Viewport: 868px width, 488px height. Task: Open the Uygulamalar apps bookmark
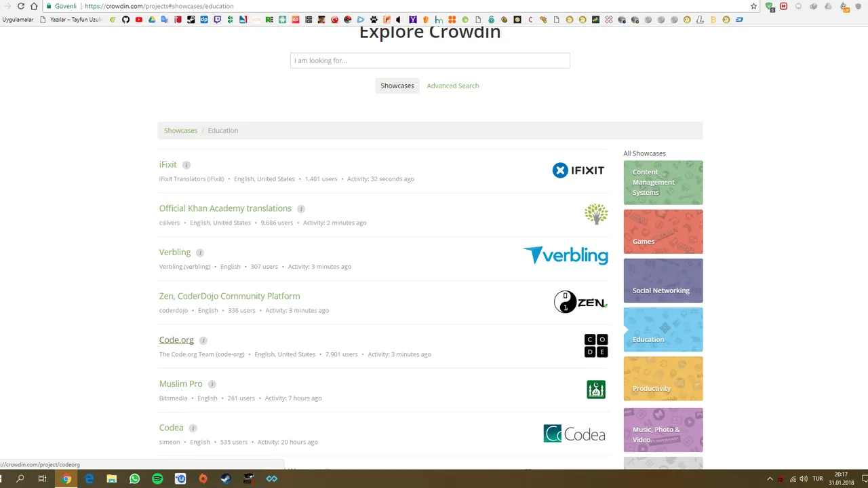pyautogui.click(x=18, y=20)
